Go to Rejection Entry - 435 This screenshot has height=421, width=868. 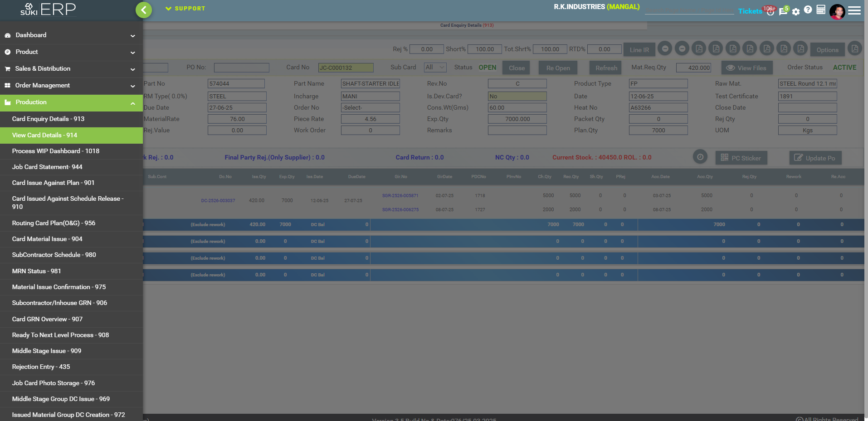[41, 367]
